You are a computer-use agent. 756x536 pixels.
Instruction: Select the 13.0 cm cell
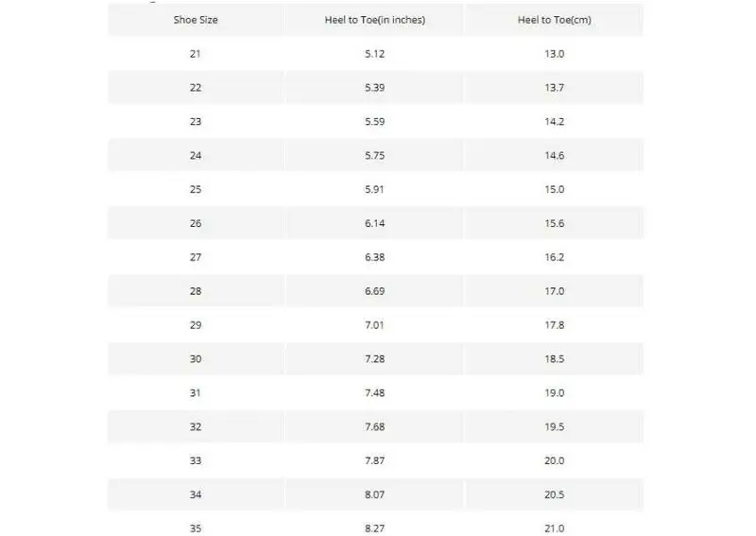(554, 54)
